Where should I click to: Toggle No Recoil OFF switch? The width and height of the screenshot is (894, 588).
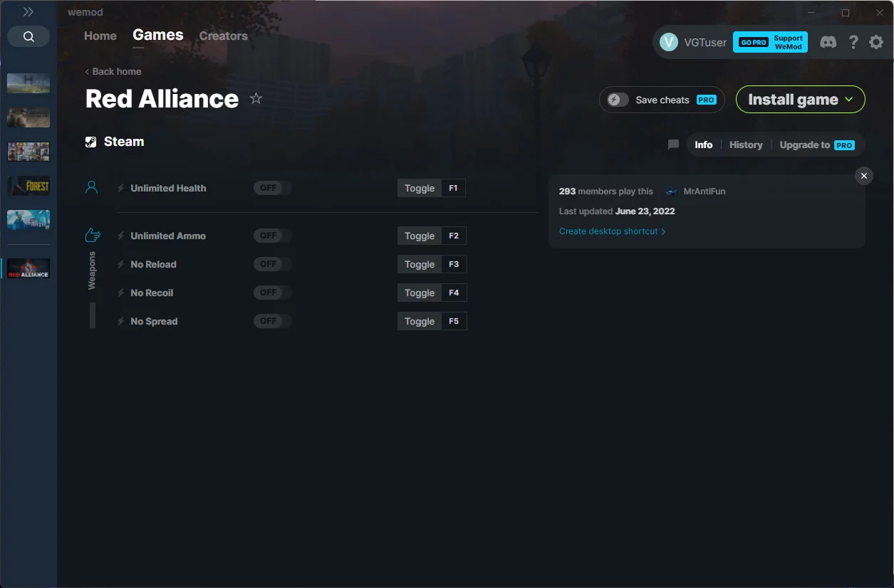272,293
